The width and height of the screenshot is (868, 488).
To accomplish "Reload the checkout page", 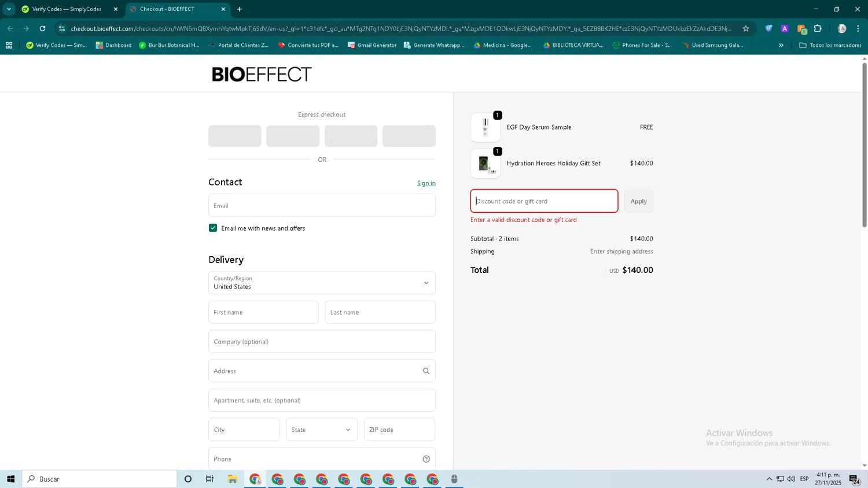I will pos(42,28).
